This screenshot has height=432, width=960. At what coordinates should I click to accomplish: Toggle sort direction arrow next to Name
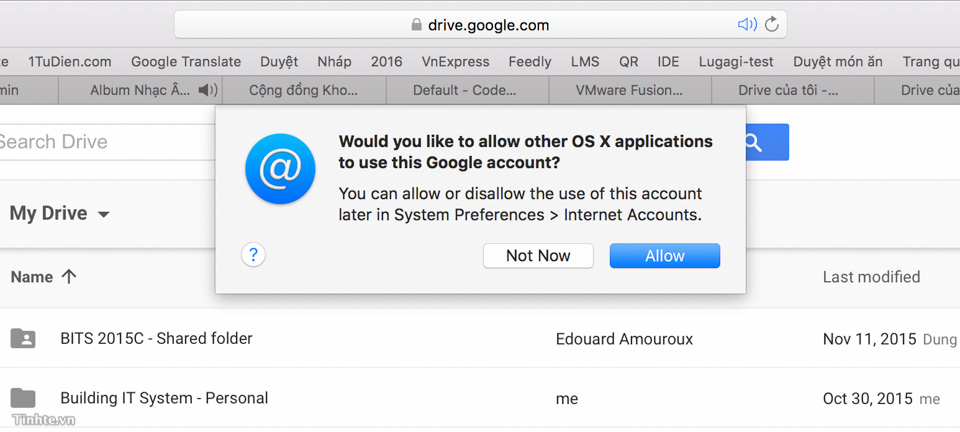pos(69,277)
